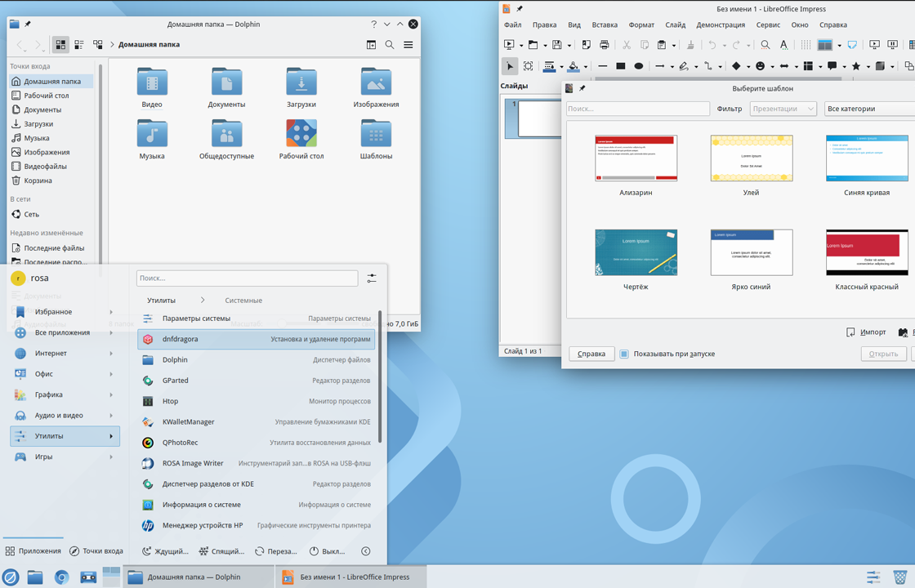The height and width of the screenshot is (588, 915).
Task: Click the app menu vertical scrollbar
Action: 380,376
